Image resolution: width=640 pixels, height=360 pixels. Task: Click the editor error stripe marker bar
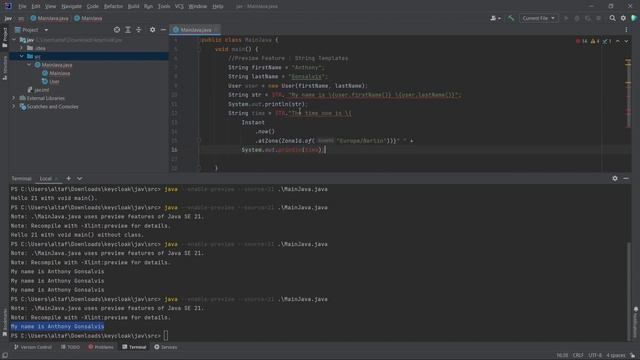[628, 94]
